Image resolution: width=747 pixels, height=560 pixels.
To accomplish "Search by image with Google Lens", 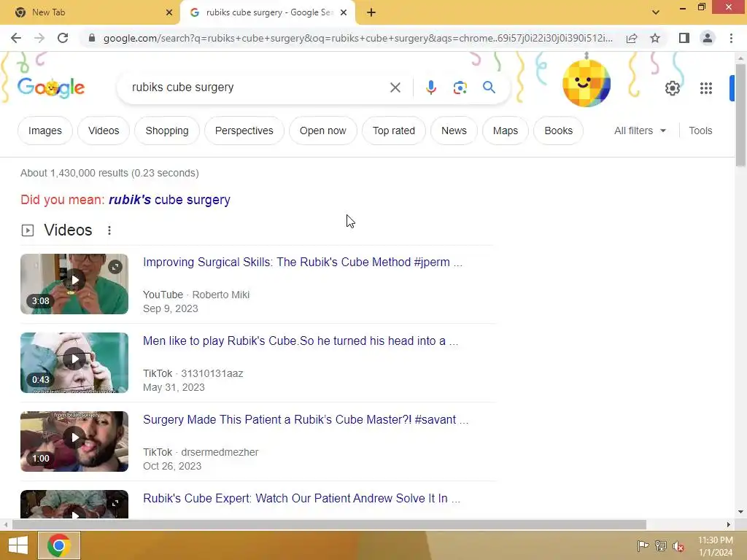I will tap(460, 87).
